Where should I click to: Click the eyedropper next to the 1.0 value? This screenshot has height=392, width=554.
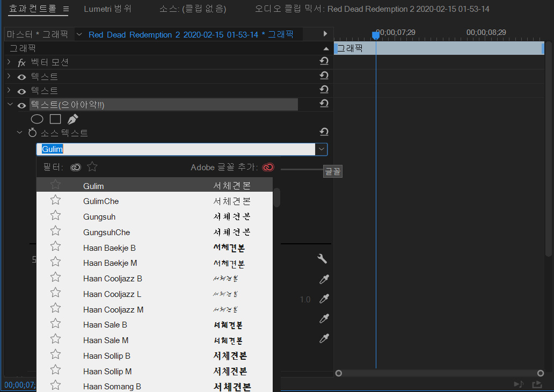pyautogui.click(x=324, y=299)
